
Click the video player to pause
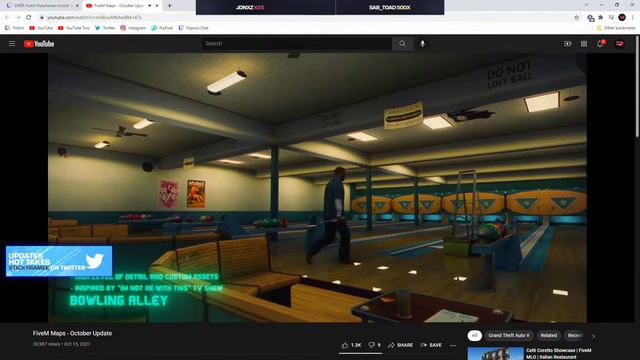pos(317,188)
